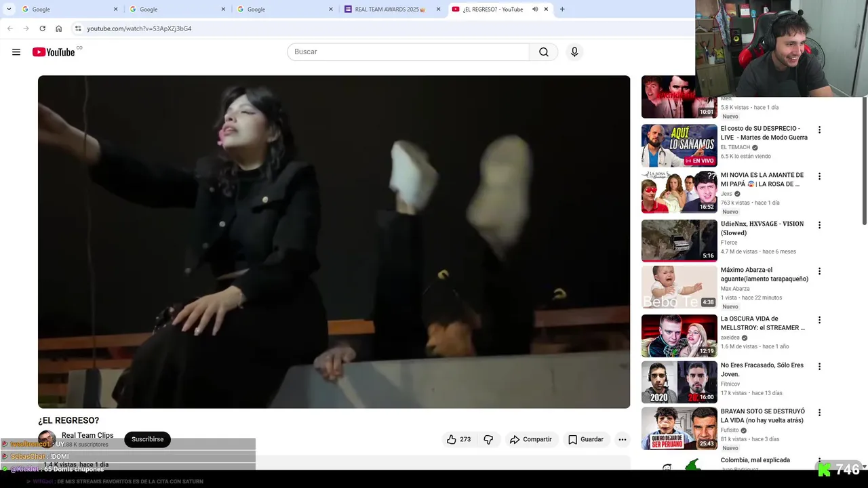The image size is (868, 488).
Task: Open AQUÍ LO SANAMOS live thumbnail
Action: coord(679,146)
